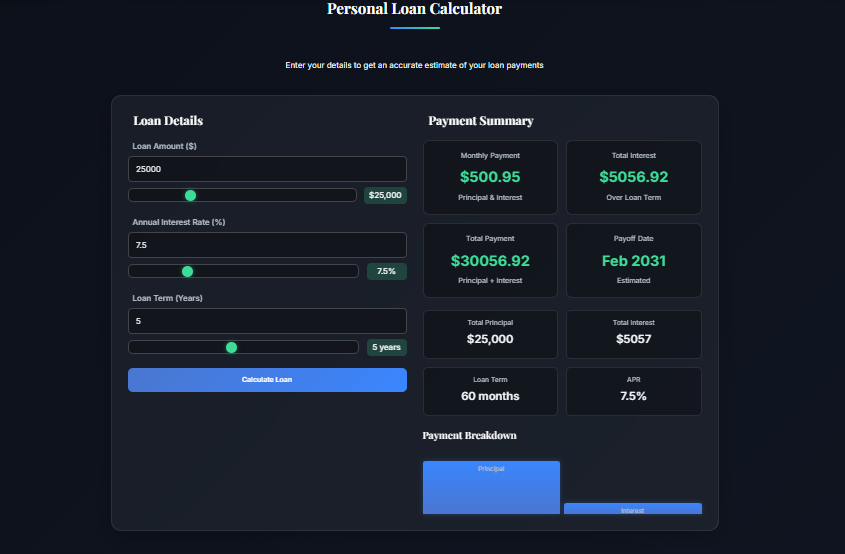Click the Loan Amount ($) label
The image size is (845, 554).
164,147
